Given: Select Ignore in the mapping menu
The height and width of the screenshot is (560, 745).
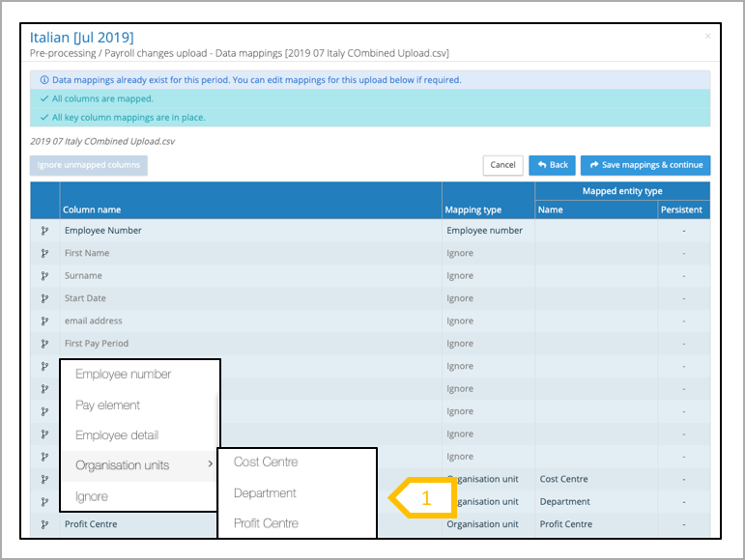Looking at the screenshot, I should click(92, 496).
